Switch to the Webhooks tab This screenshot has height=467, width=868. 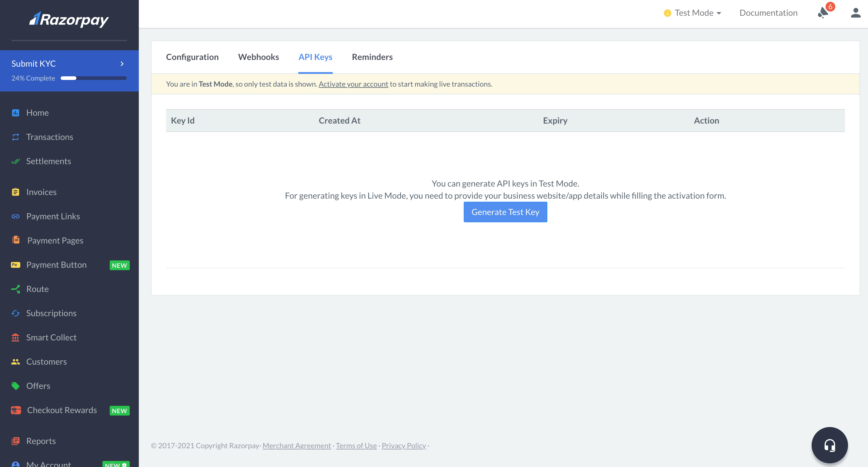click(259, 57)
